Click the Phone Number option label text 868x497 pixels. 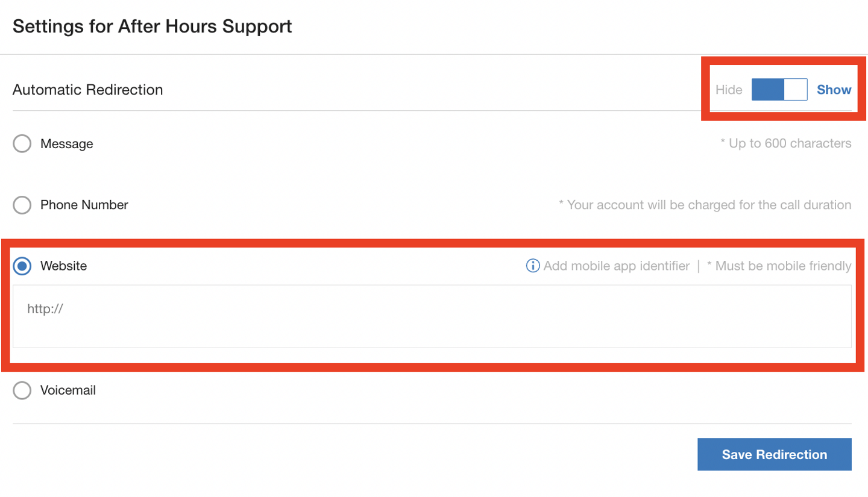click(84, 205)
